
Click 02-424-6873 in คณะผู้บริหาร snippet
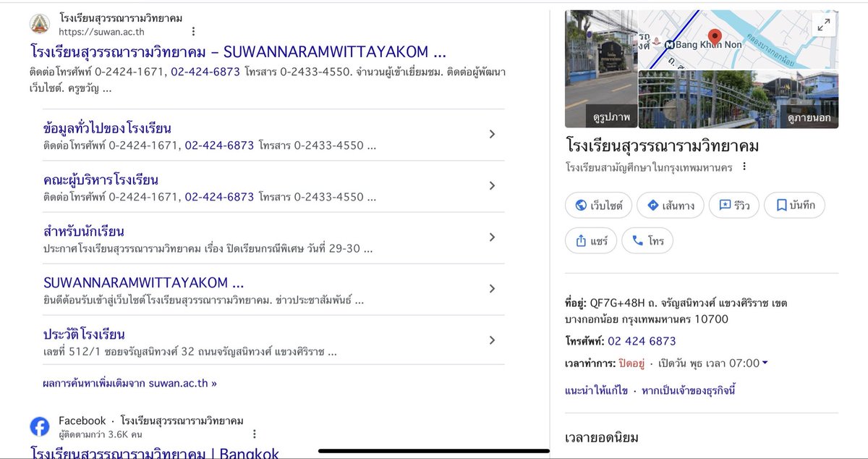219,197
